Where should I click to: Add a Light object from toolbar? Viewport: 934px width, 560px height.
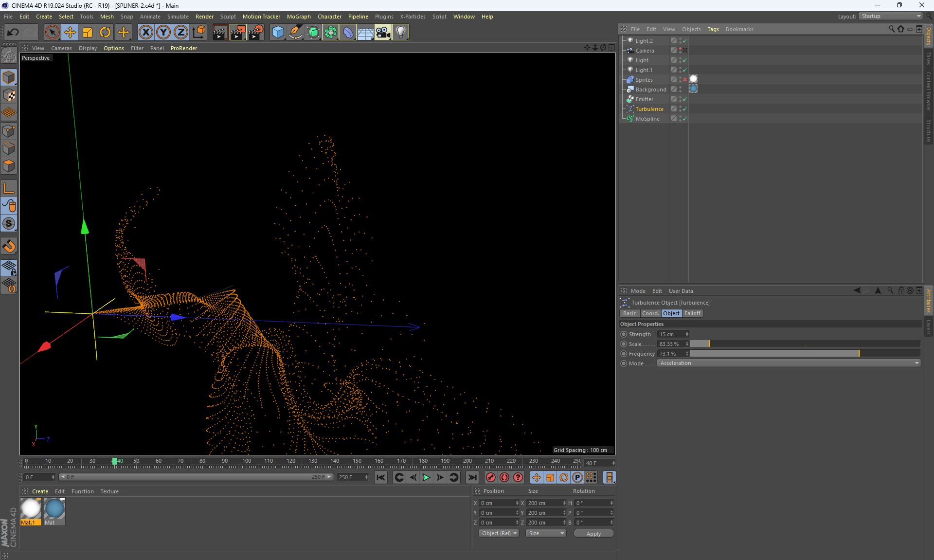tap(400, 33)
